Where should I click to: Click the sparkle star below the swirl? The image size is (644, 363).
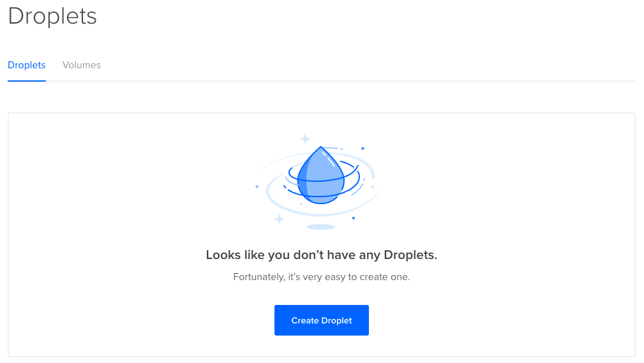[x=280, y=219]
